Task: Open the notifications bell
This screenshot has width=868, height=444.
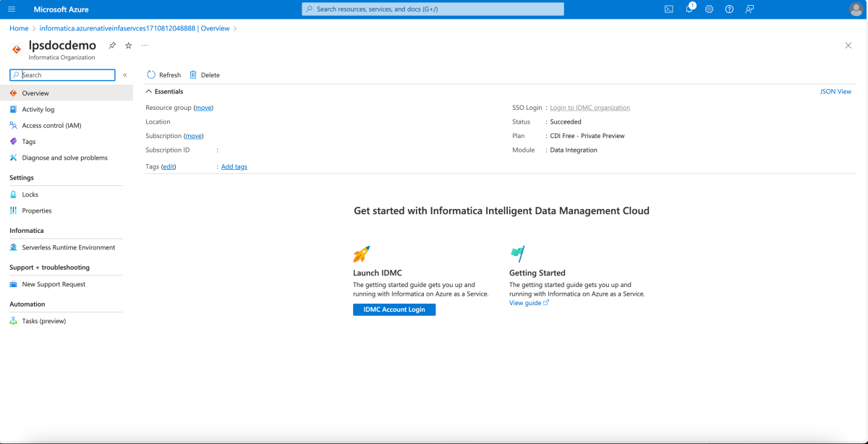Action: click(688, 9)
